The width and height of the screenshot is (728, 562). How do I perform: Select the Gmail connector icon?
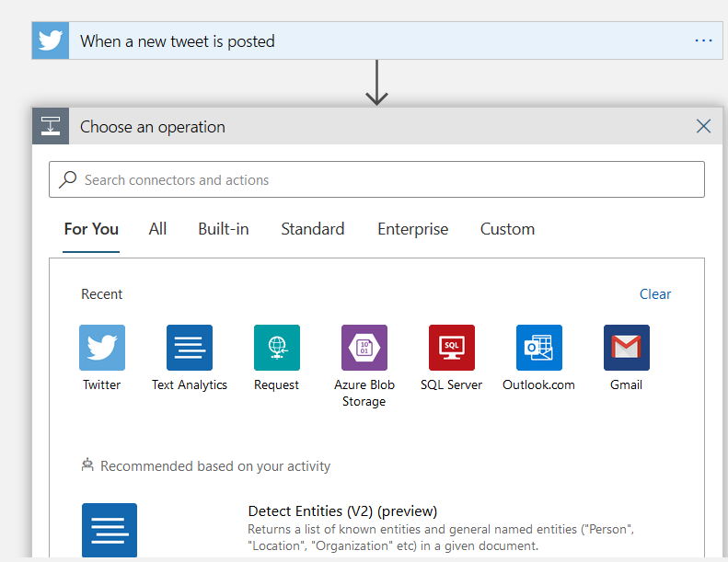tap(627, 348)
